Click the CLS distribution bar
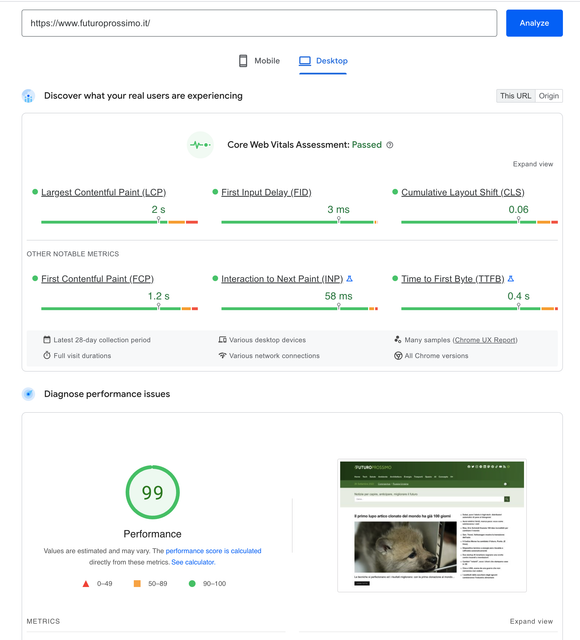The image size is (580, 640). [479, 222]
